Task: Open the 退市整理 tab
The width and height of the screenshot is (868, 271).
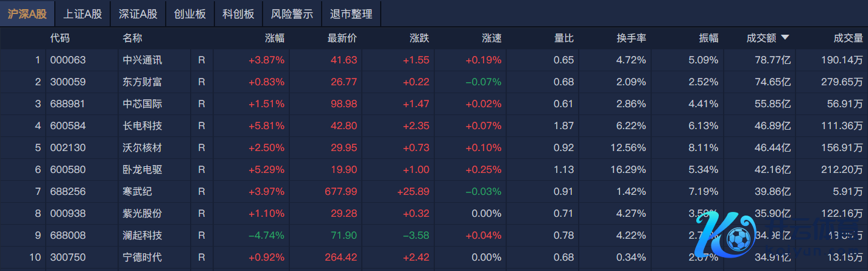Action: point(350,14)
